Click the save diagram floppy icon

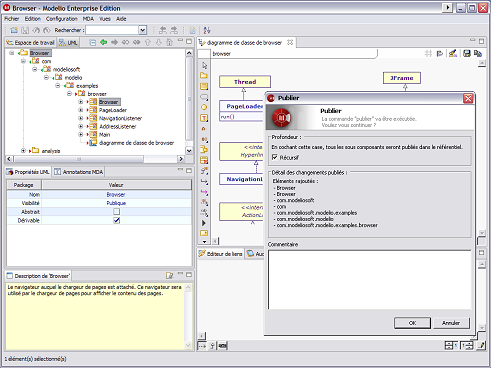(467, 53)
